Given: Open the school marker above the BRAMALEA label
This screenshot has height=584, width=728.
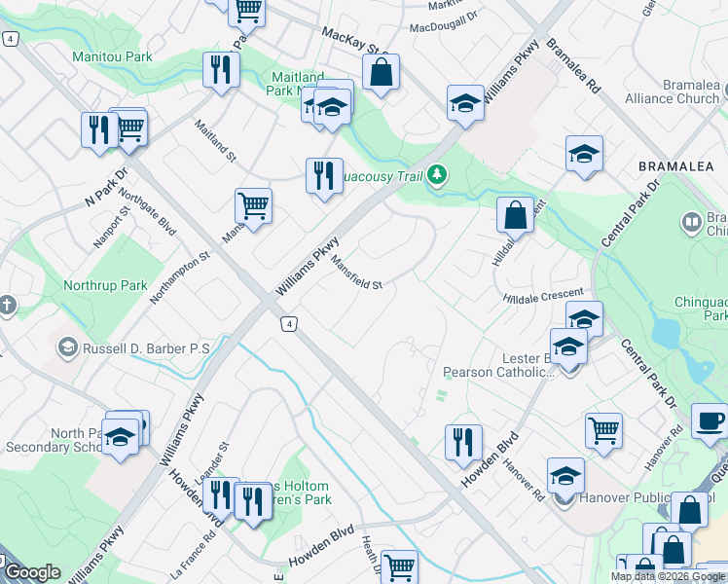Looking at the screenshot, I should (x=585, y=157).
